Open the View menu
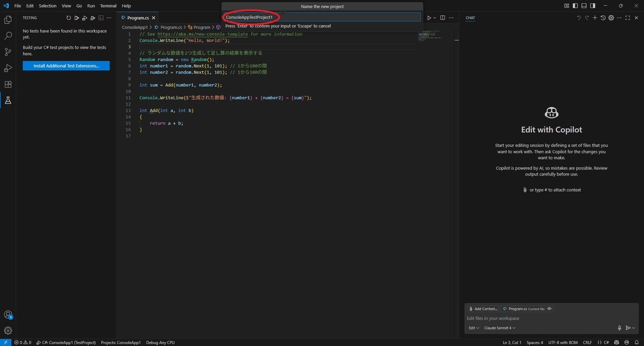 click(66, 6)
